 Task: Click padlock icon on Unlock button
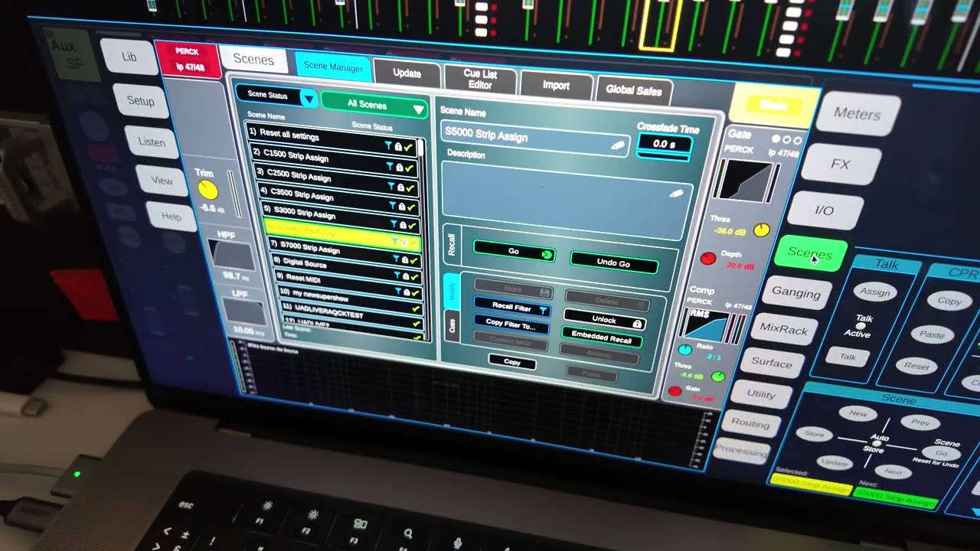coord(636,324)
